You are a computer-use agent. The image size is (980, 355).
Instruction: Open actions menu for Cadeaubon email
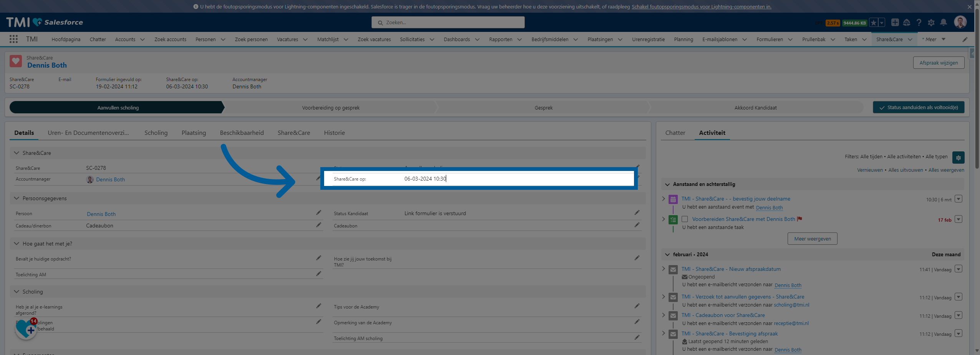pyautogui.click(x=958, y=315)
